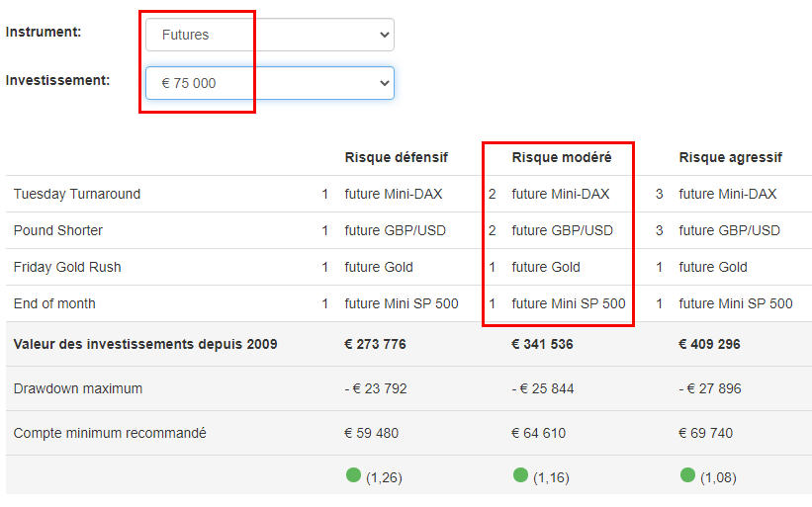Click the Tuesday Turnaround strategy row
This screenshot has height=507, width=812.
408,194
